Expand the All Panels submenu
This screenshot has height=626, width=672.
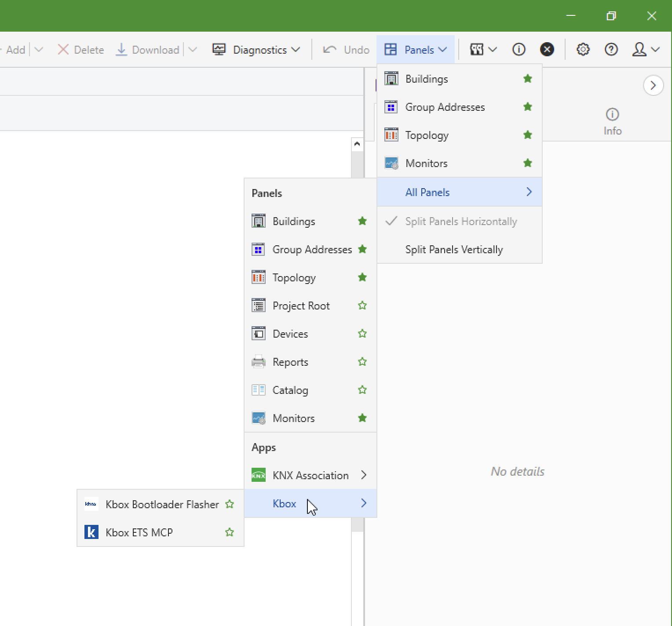(459, 192)
